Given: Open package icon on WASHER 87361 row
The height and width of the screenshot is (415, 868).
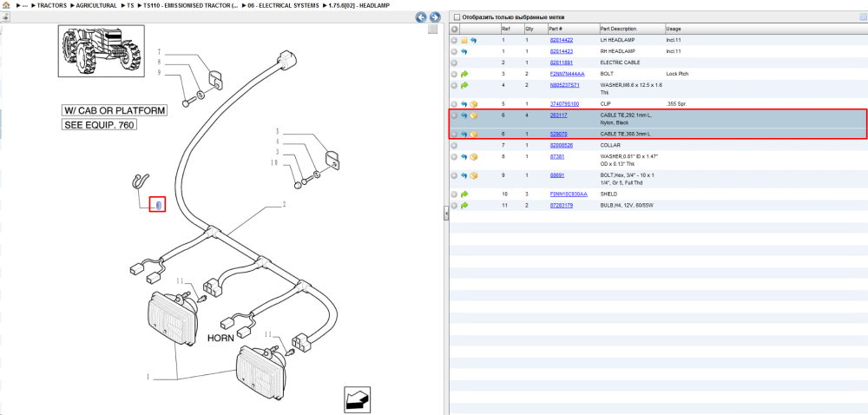Looking at the screenshot, I should click(474, 157).
